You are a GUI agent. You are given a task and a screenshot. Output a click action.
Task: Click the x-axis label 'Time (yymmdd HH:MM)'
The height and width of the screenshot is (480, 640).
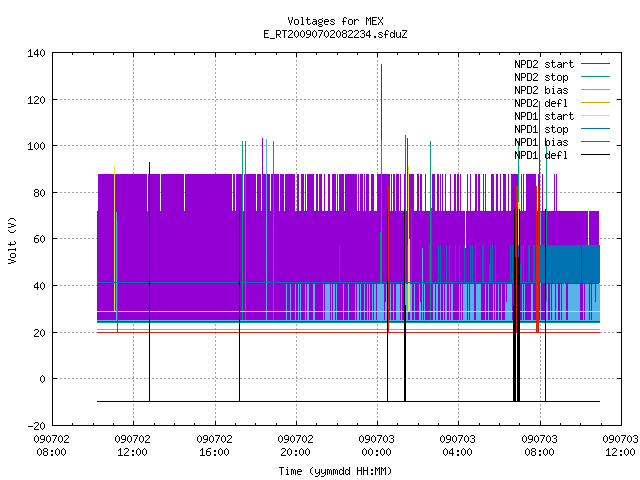tap(335, 471)
